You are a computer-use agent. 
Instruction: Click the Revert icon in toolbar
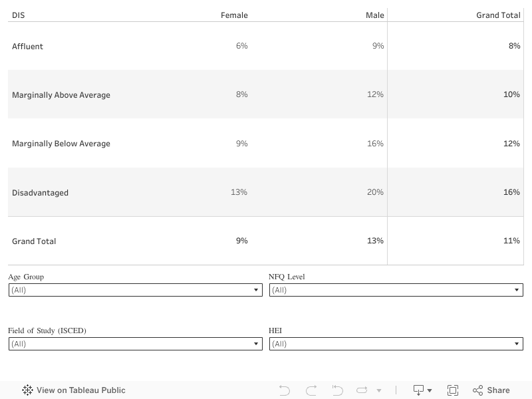click(x=337, y=390)
